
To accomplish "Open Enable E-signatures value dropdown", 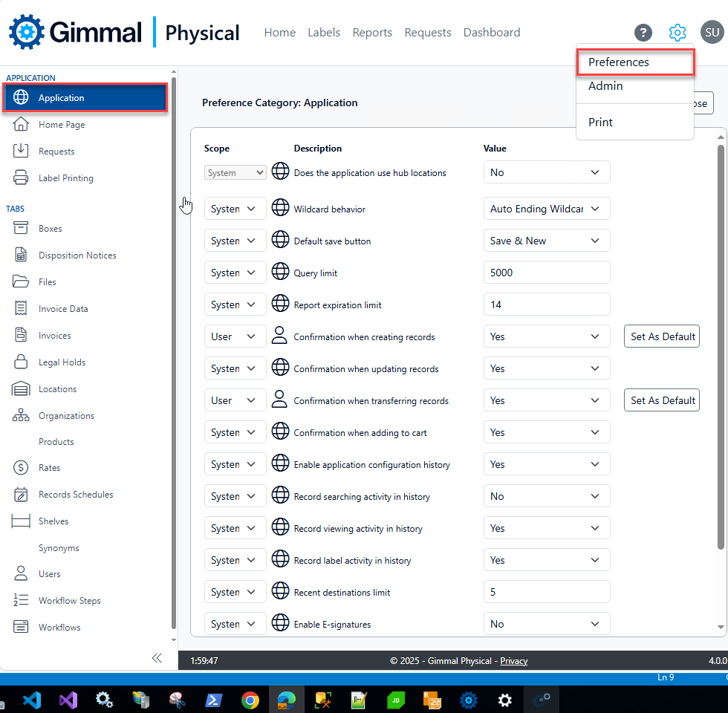I will pos(546,625).
